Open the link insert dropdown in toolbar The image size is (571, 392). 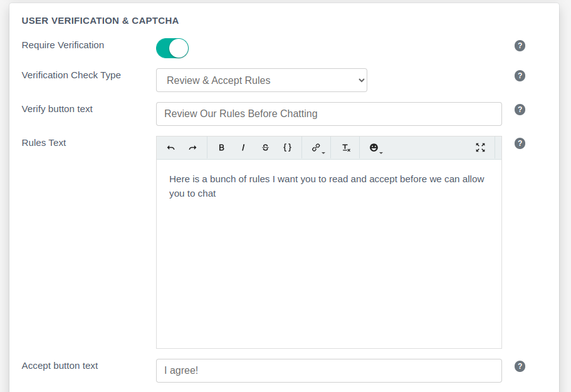pyautogui.click(x=317, y=148)
